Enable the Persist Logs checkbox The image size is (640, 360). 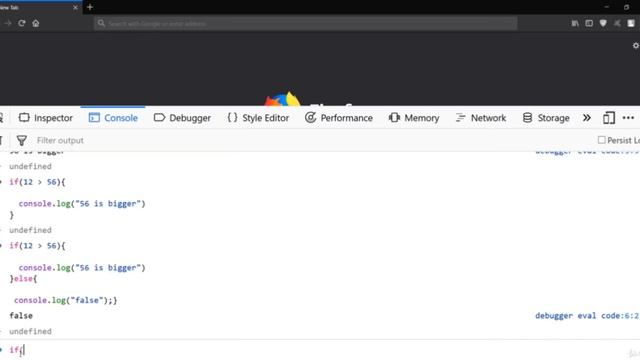601,140
